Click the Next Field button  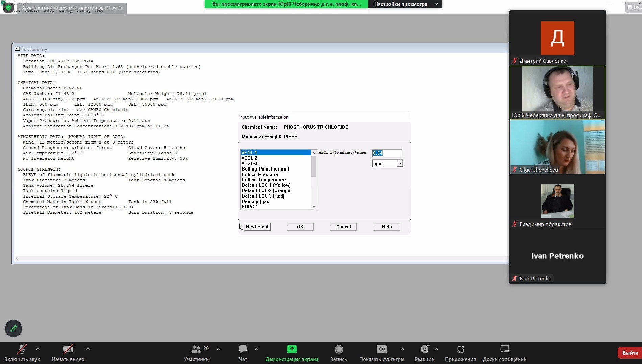(x=257, y=227)
